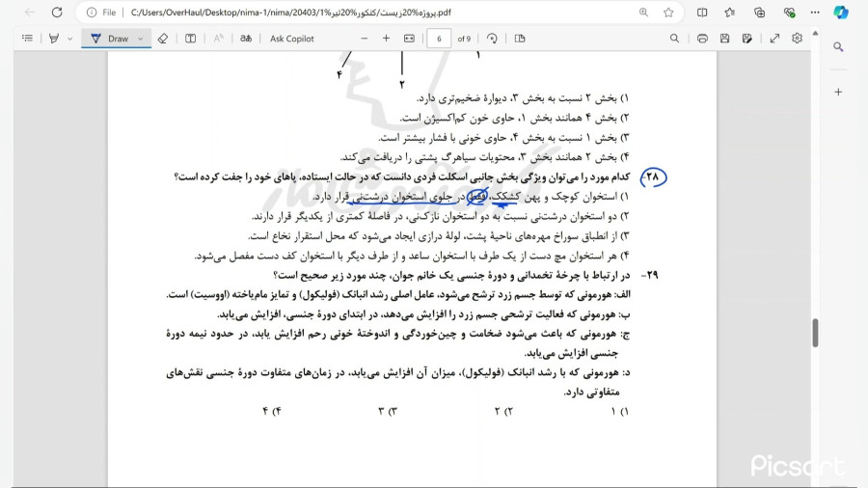Open the site information icon next to File
The height and width of the screenshot is (488, 868).
pyautogui.click(x=92, y=13)
